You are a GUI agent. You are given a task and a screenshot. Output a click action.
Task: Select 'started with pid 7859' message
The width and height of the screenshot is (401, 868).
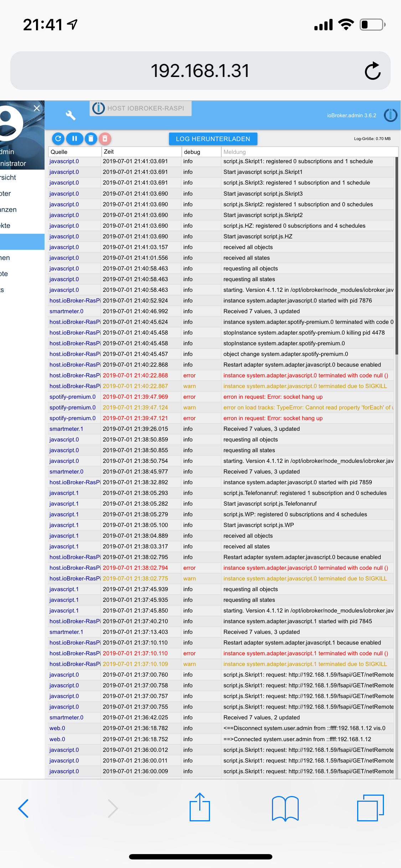(x=298, y=482)
